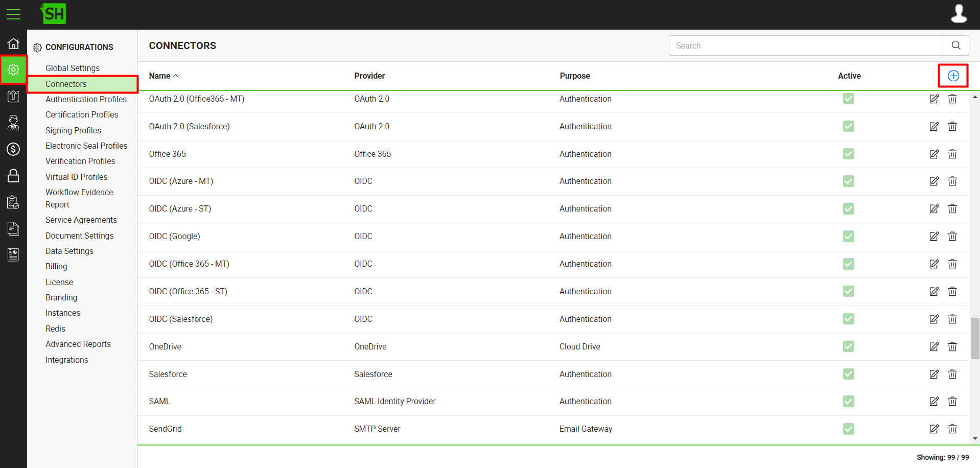Click the SH logo
Screen dimensions: 980x468
pyautogui.click(x=53, y=14)
